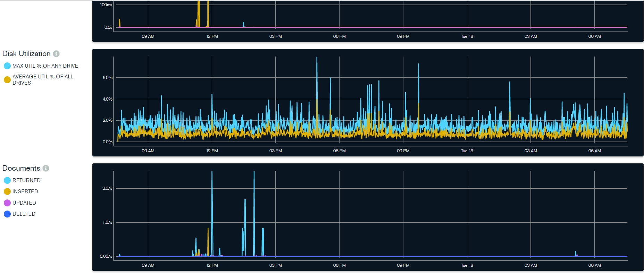Screen dimensions: 644x273
Task: Click Tue 18 time label under Disk Utilization chart
Action: tap(467, 151)
